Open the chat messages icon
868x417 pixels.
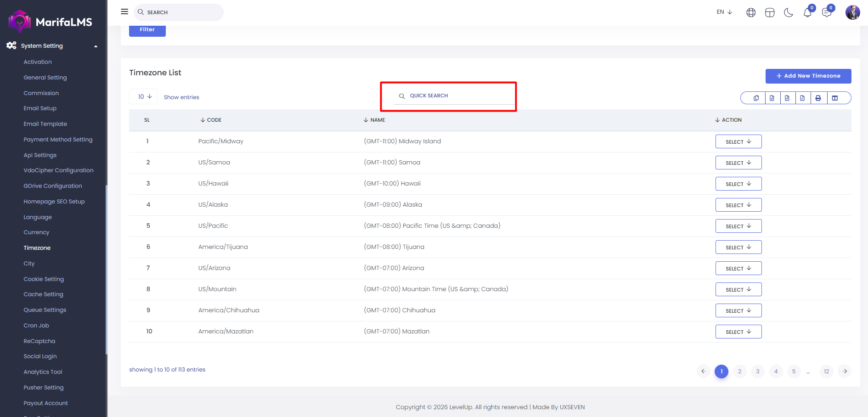coord(826,12)
